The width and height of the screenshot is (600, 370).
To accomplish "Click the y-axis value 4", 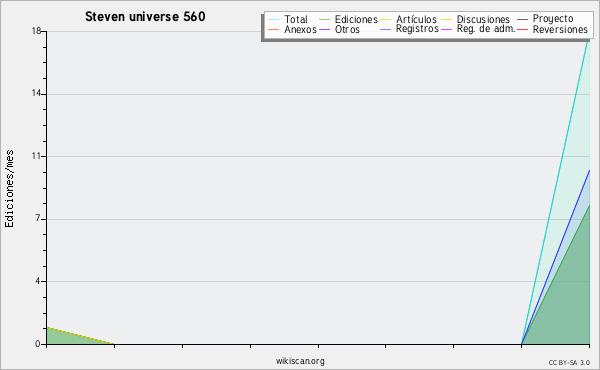I will click(x=38, y=281).
